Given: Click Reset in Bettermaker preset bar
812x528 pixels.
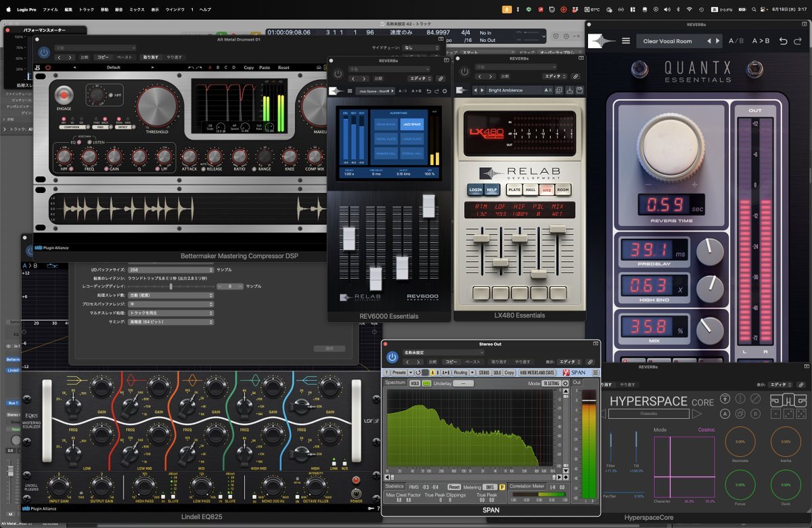Looking at the screenshot, I should click(284, 68).
